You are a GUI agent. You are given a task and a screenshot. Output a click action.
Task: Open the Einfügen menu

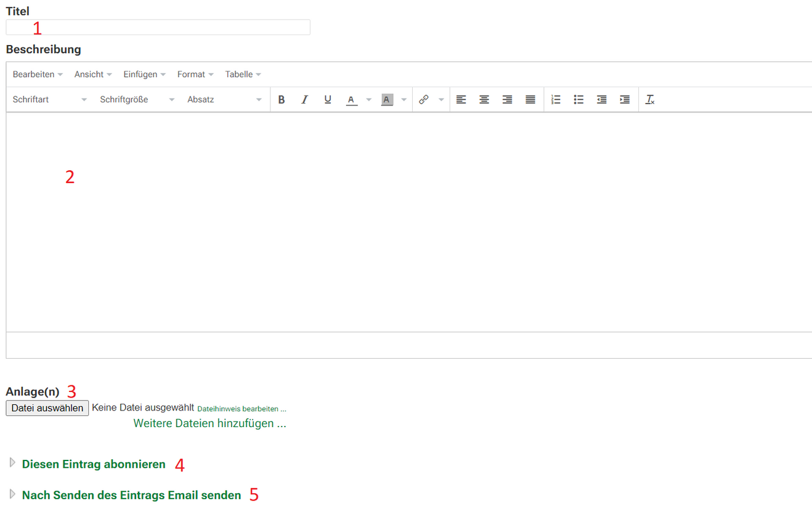(144, 74)
